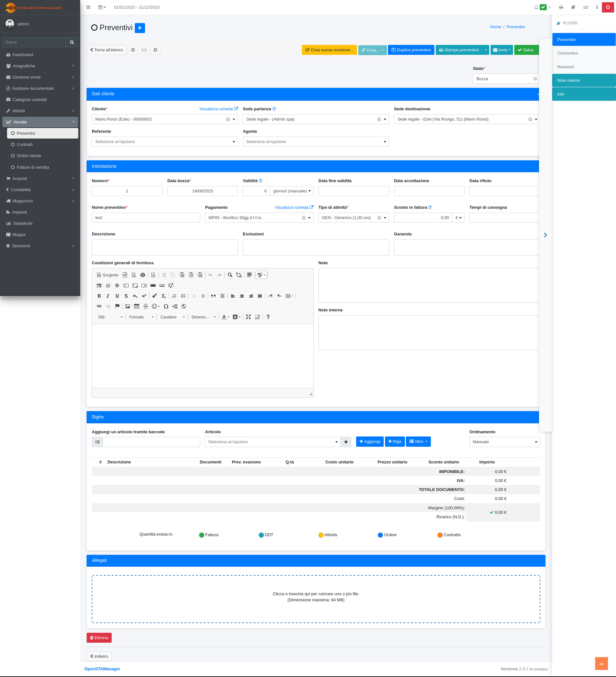This screenshot has height=677, width=616.
Task: Open Contratti in the Vendite menu
Action: [24, 145]
